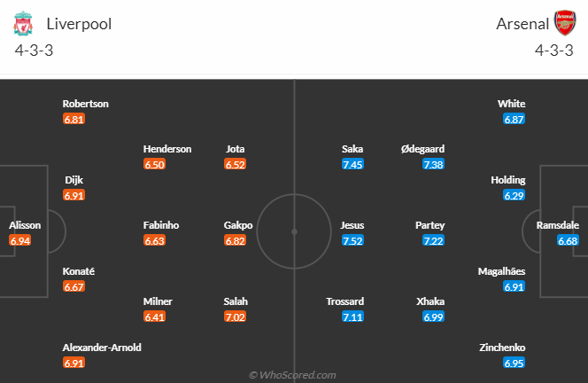Click on Robertson's name

click(x=85, y=103)
